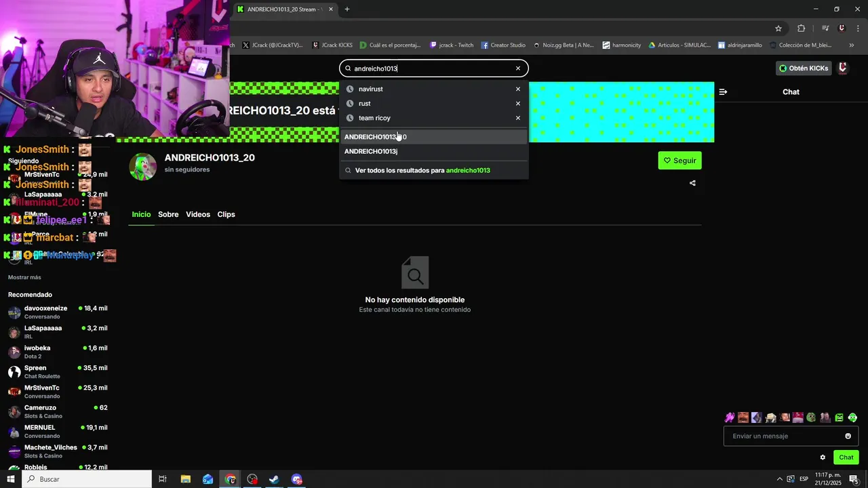868x488 pixels.
Task: Insert the green angry face emote
Action: click(x=839, y=418)
